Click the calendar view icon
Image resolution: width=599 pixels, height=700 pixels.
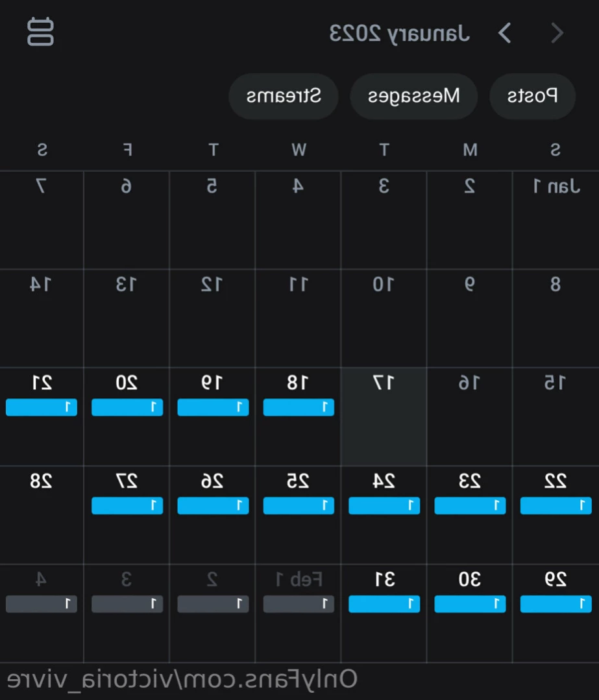click(x=40, y=32)
